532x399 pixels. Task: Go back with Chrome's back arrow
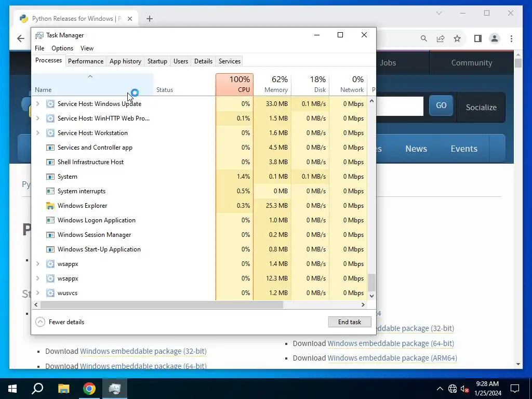click(21, 38)
